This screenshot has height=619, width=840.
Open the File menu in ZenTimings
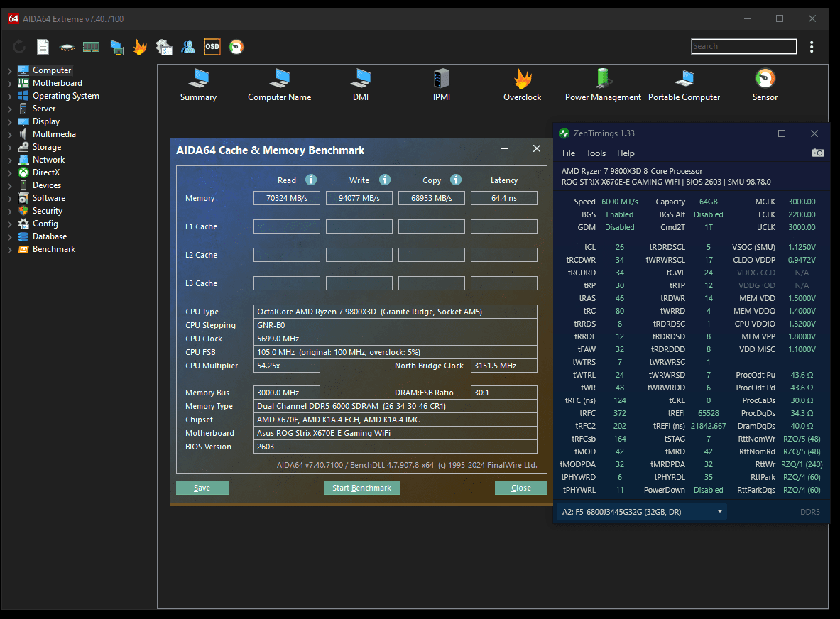coord(569,153)
